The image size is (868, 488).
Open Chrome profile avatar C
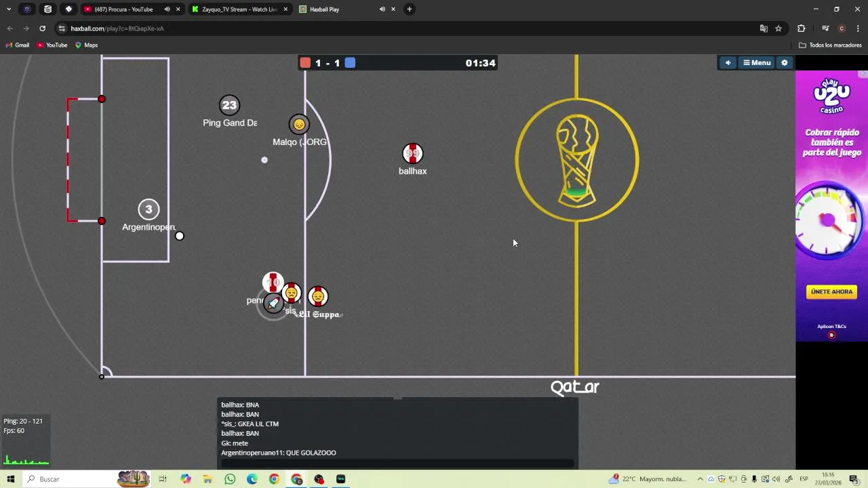click(842, 28)
